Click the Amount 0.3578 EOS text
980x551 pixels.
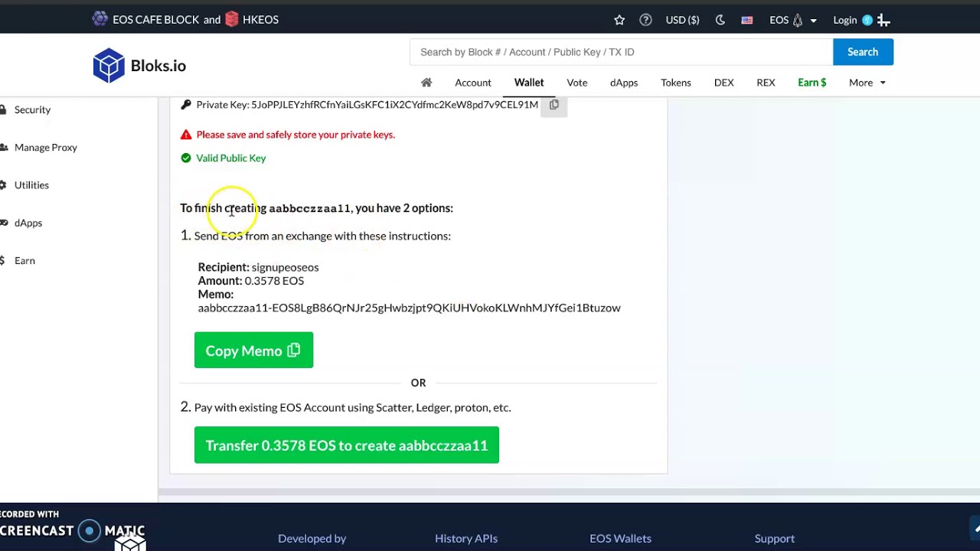(251, 281)
